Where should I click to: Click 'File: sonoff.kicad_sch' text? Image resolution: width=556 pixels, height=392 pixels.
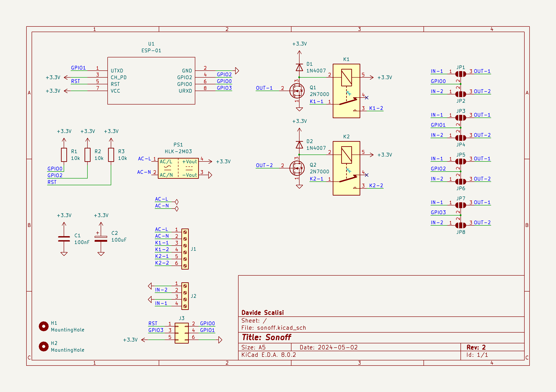274,328
